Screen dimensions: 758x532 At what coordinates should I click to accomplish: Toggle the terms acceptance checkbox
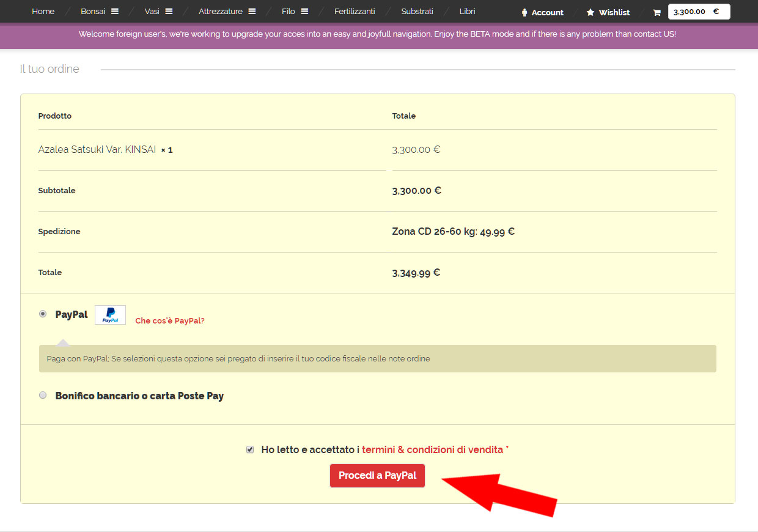point(250,449)
